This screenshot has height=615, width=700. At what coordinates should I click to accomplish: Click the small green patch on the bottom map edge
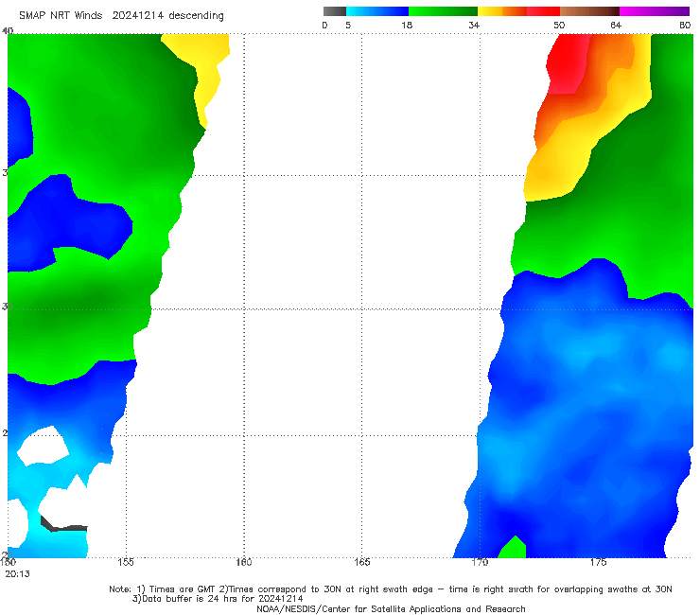click(x=513, y=548)
